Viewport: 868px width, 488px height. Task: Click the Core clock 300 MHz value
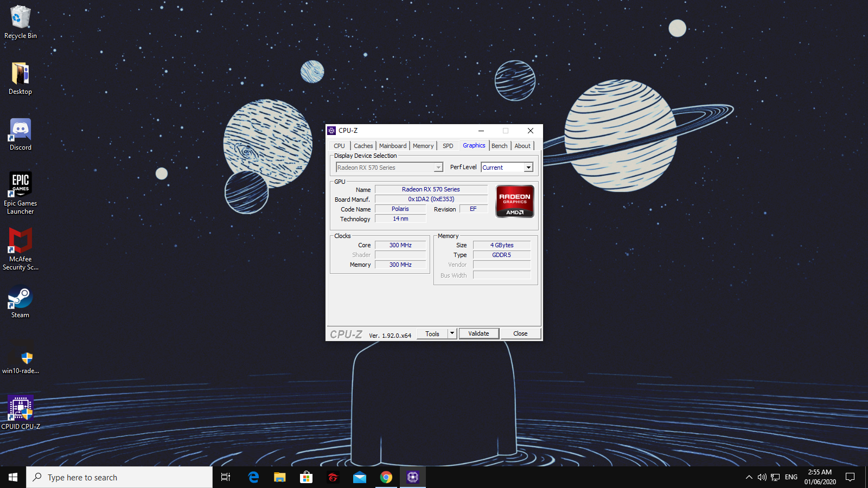pos(400,245)
